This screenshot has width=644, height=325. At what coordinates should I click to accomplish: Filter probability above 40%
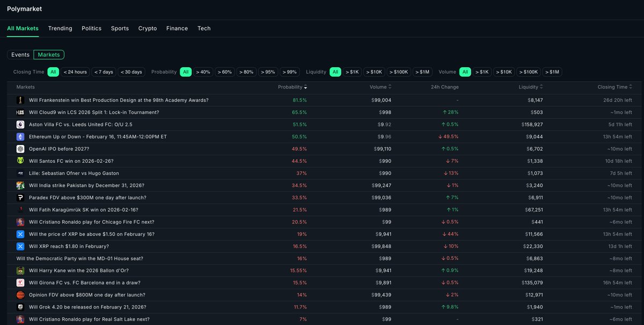coord(203,72)
